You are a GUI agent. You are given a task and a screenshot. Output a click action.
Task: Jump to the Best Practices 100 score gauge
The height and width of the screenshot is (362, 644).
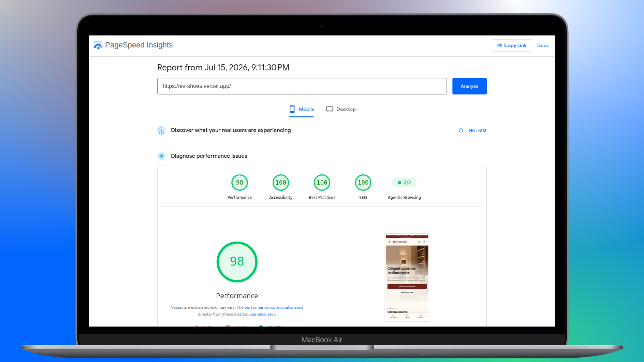tap(322, 183)
